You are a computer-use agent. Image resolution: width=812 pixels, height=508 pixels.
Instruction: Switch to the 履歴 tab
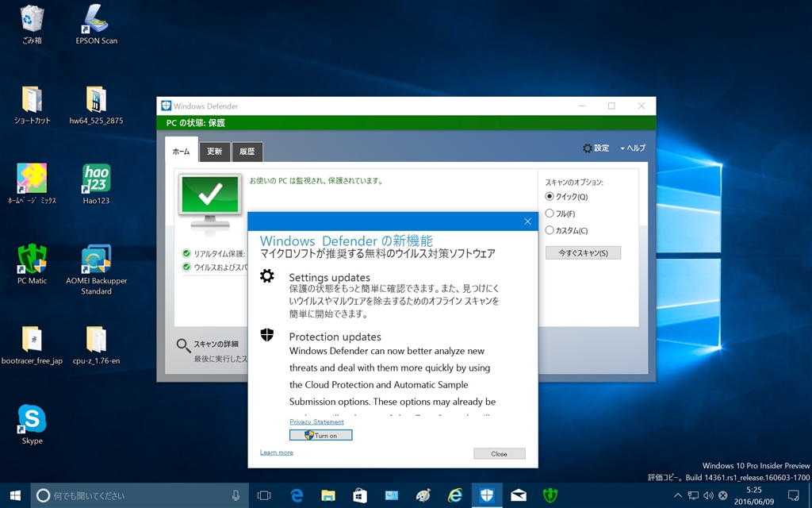(247, 152)
